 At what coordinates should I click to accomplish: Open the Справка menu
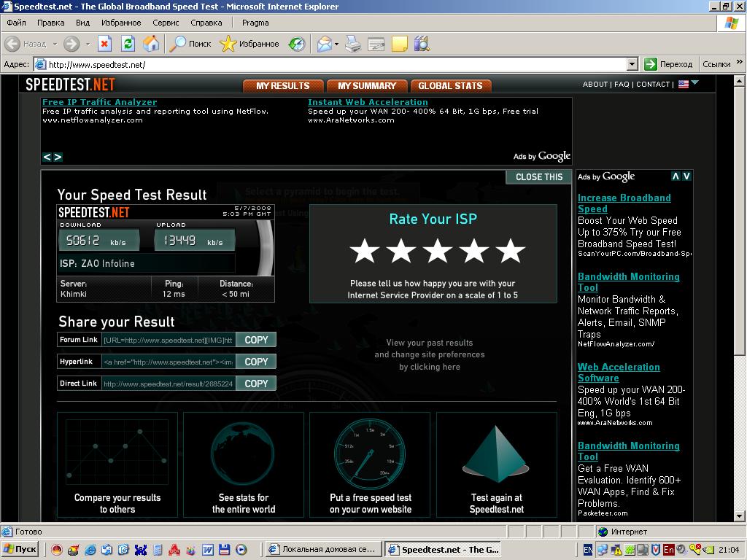(206, 23)
